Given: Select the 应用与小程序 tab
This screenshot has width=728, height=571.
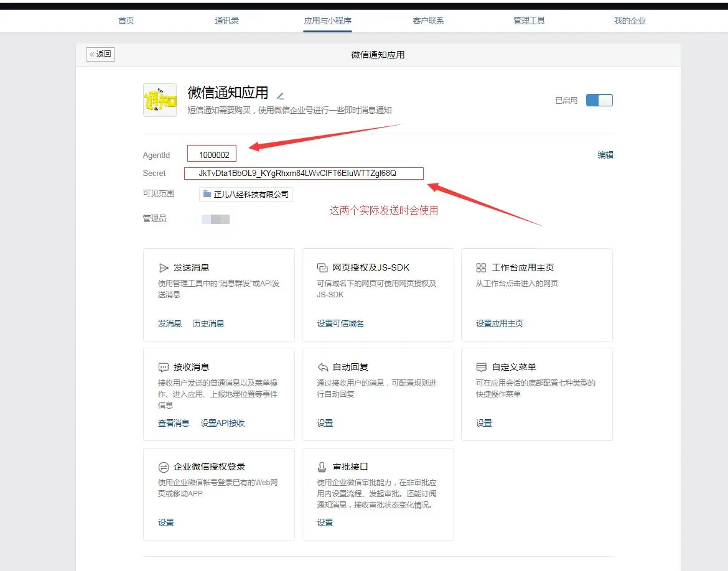Looking at the screenshot, I should click(x=327, y=21).
